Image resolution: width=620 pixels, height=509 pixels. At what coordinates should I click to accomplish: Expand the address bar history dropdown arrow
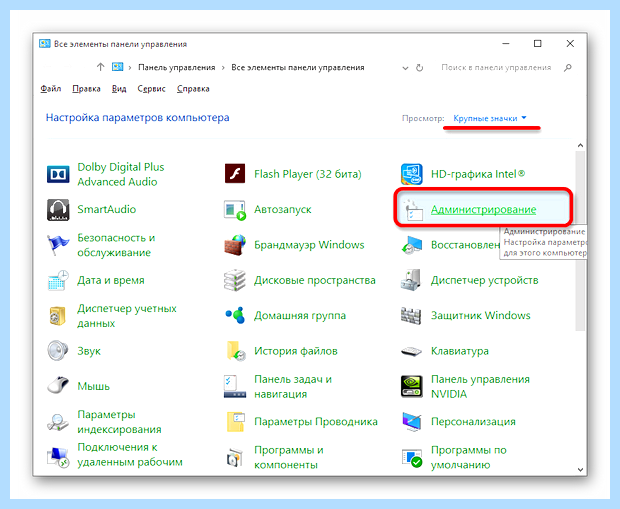tap(405, 68)
